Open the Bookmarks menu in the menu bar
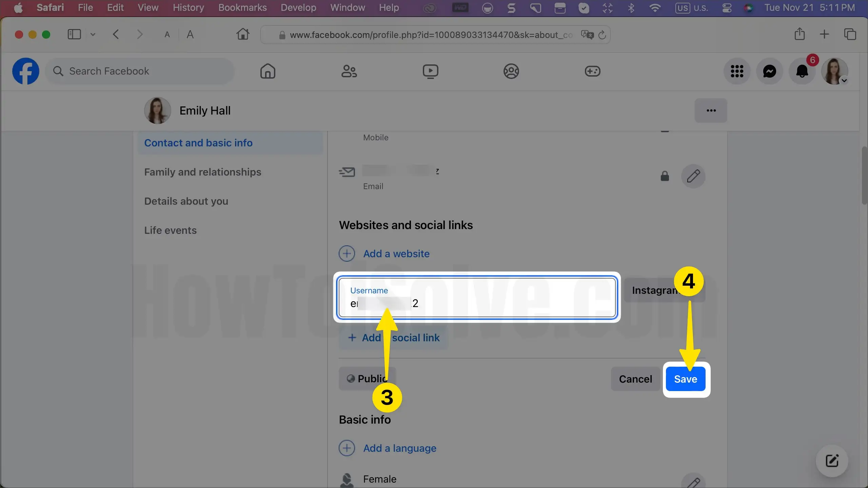Screen dimensions: 868x488 242,7
